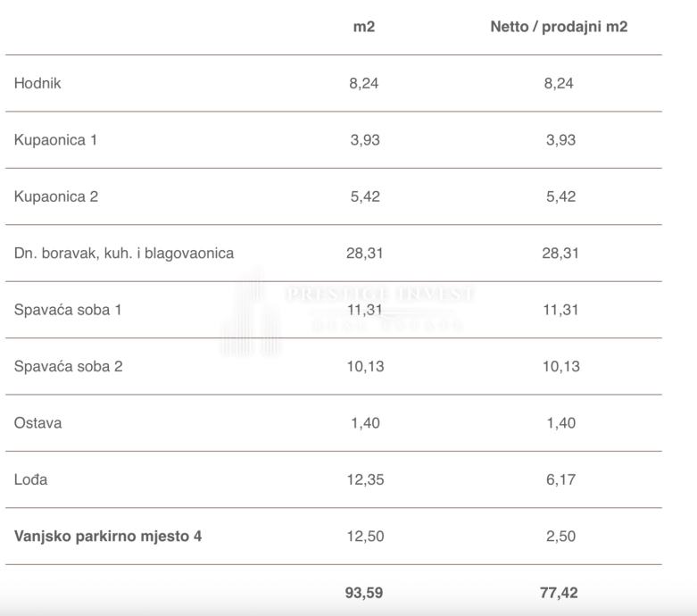Click the net total 77,42 value

560,593
